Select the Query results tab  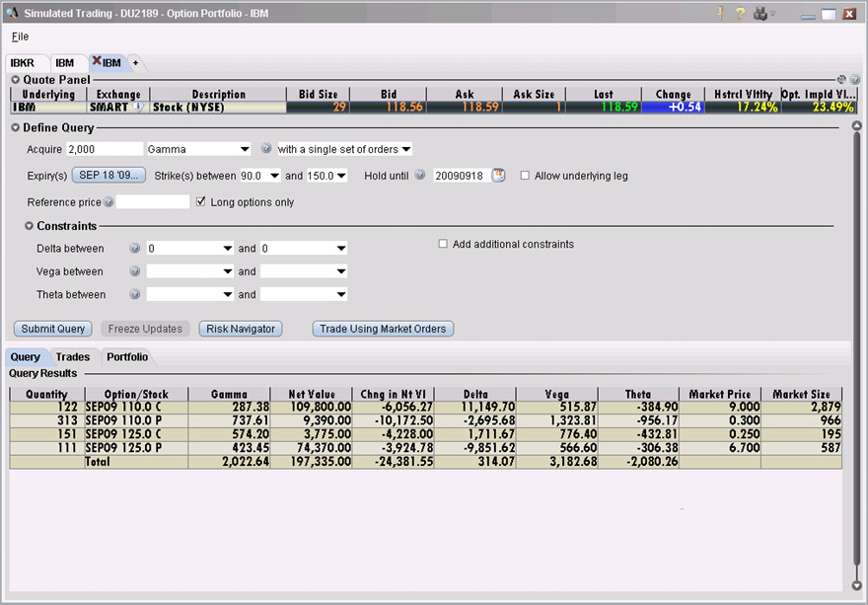point(26,357)
